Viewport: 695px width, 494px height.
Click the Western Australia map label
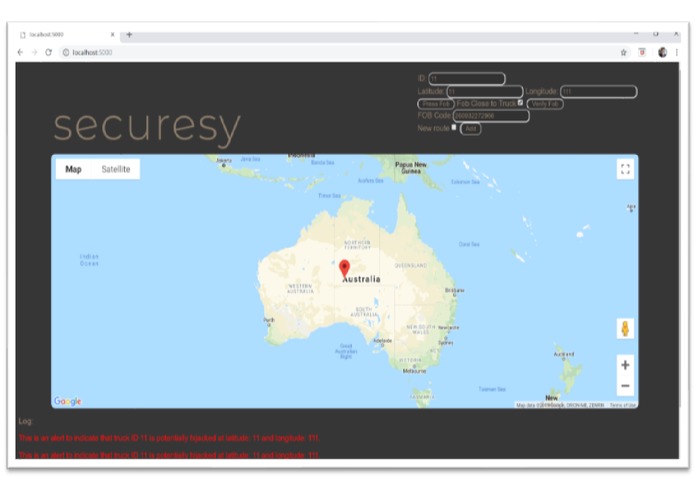(301, 288)
